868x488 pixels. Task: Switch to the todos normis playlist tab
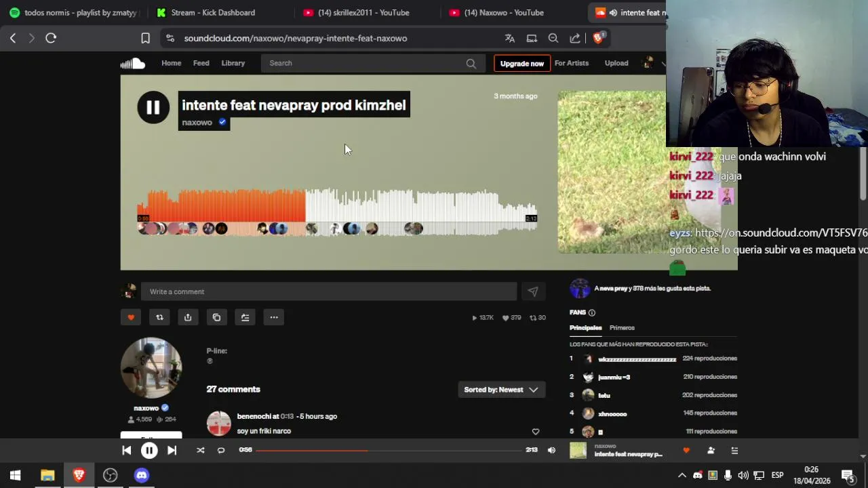[x=73, y=12]
